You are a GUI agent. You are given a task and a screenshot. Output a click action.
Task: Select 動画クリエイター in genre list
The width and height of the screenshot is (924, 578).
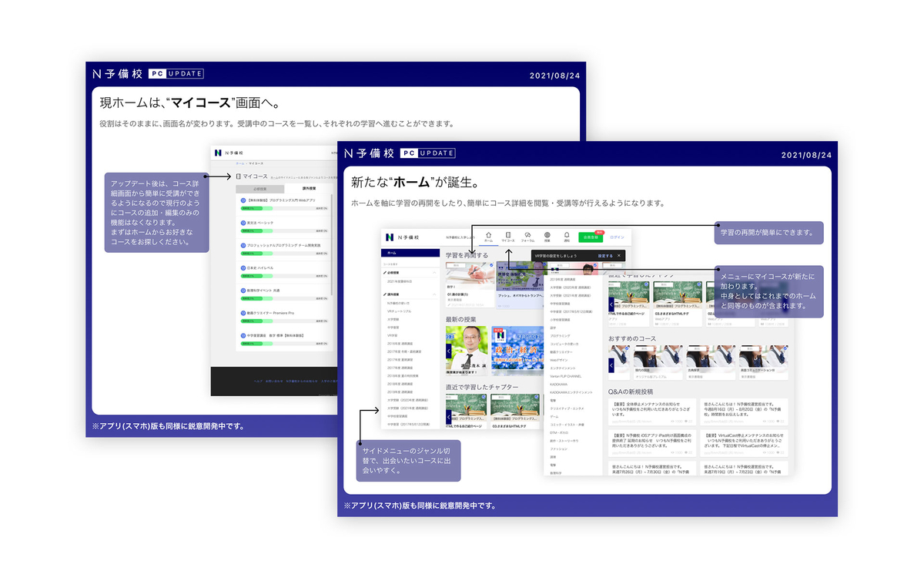click(561, 352)
